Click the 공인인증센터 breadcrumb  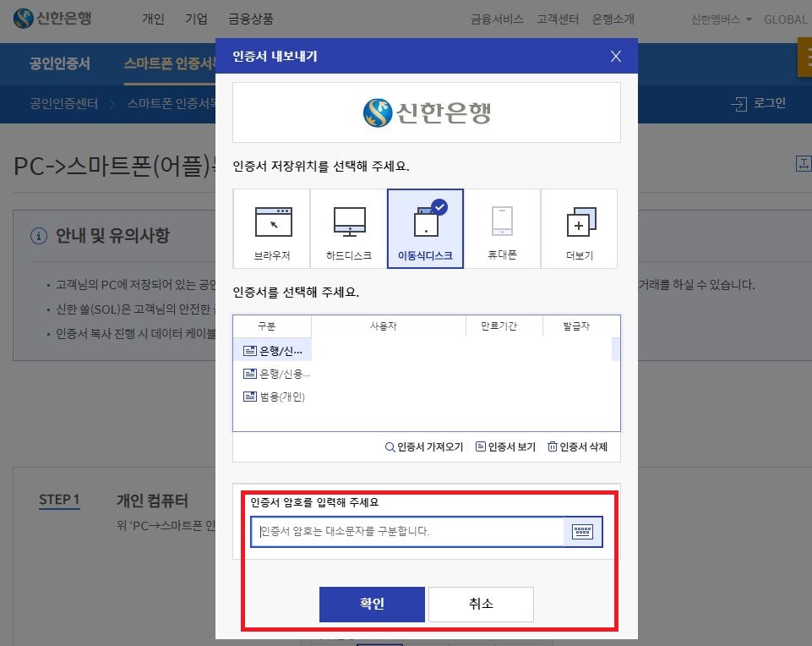pyautogui.click(x=63, y=104)
